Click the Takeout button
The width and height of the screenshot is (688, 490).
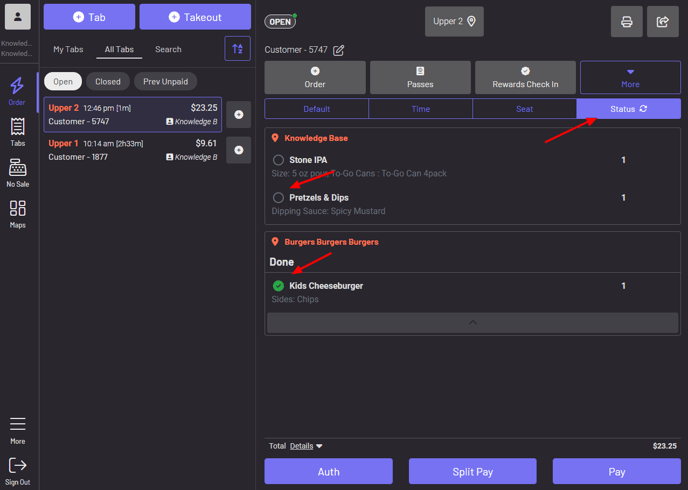pyautogui.click(x=195, y=17)
